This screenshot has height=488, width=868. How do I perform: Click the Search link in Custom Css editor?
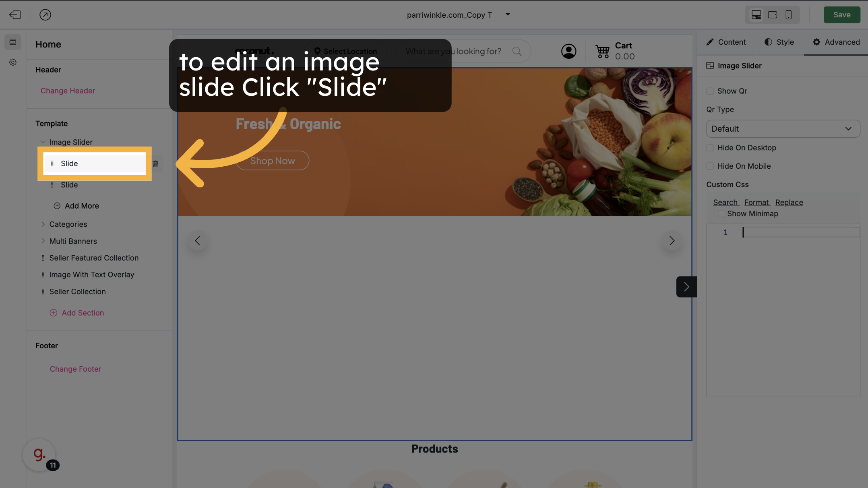pyautogui.click(x=726, y=203)
